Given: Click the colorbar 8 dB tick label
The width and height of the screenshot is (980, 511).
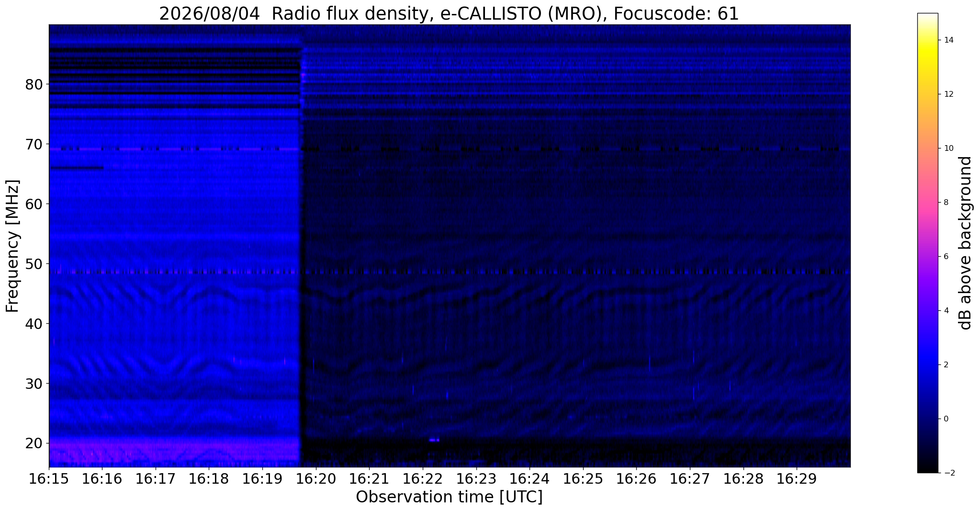Looking at the screenshot, I should point(946,203).
